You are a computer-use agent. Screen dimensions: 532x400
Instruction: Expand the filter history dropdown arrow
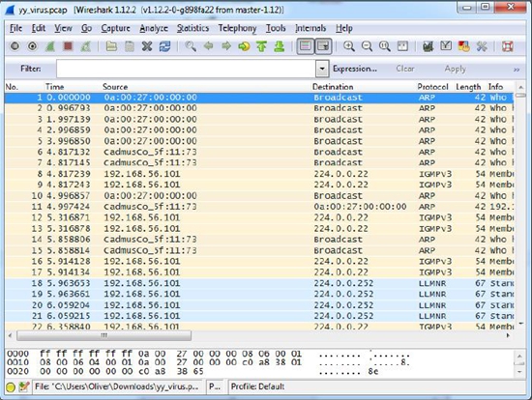point(322,69)
